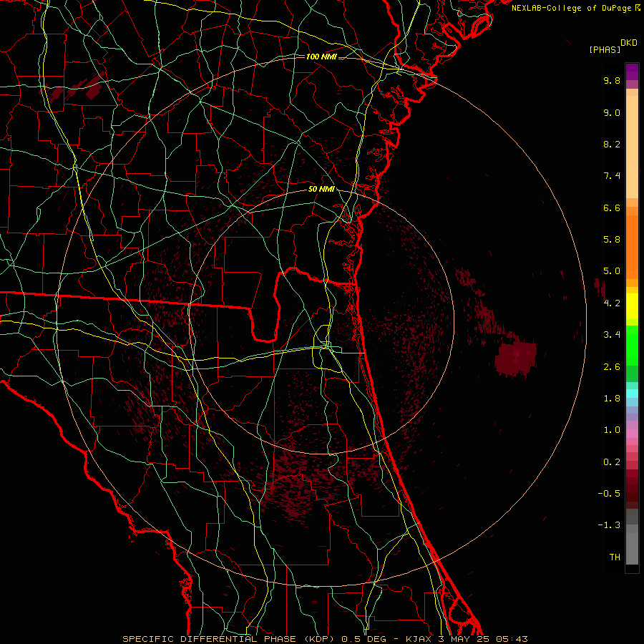Screen dimensions: 644x644
Task: Select the -0.5 scale value
Action: [609, 494]
